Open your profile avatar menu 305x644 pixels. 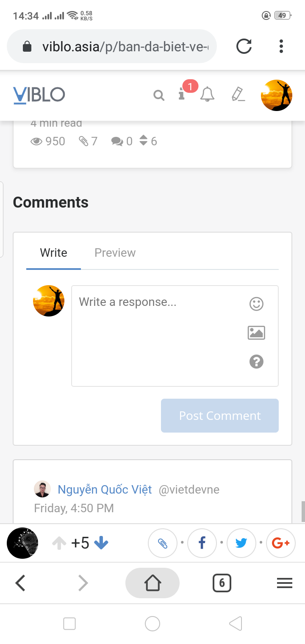[276, 95]
